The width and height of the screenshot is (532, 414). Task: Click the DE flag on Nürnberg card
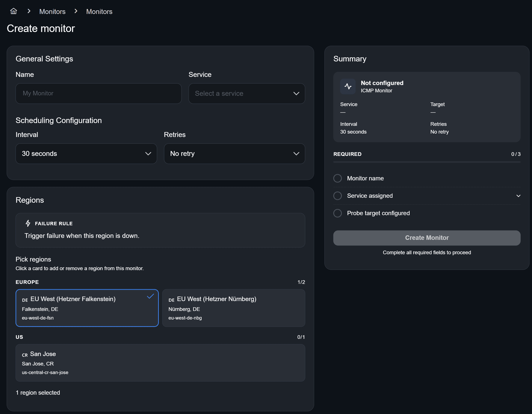[x=171, y=300]
